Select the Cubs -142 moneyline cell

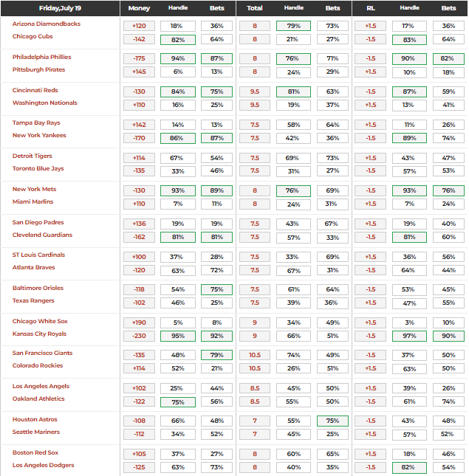coord(139,39)
